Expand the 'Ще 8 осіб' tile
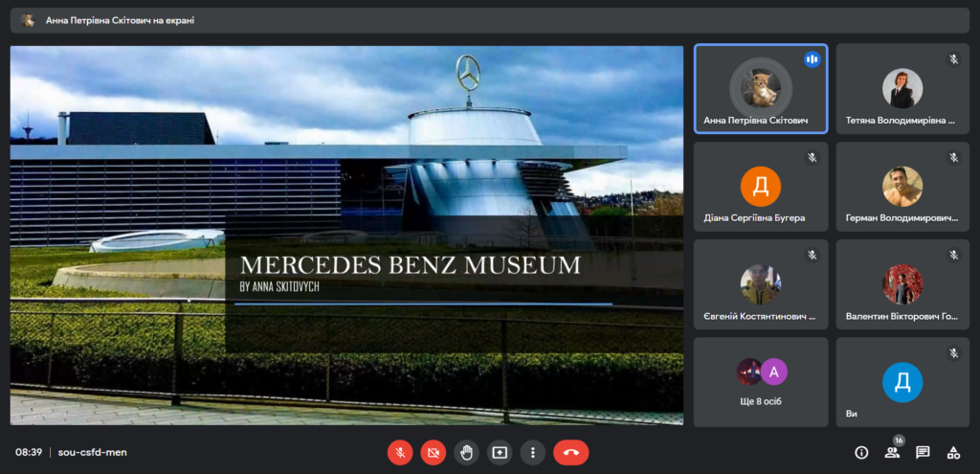 pyautogui.click(x=761, y=381)
